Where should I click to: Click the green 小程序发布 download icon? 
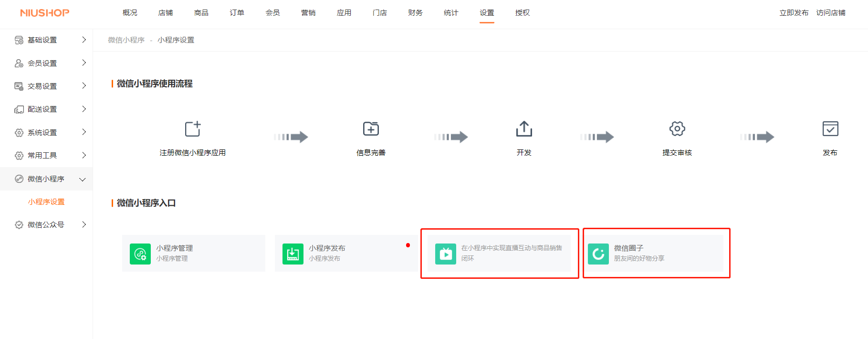pyautogui.click(x=293, y=254)
